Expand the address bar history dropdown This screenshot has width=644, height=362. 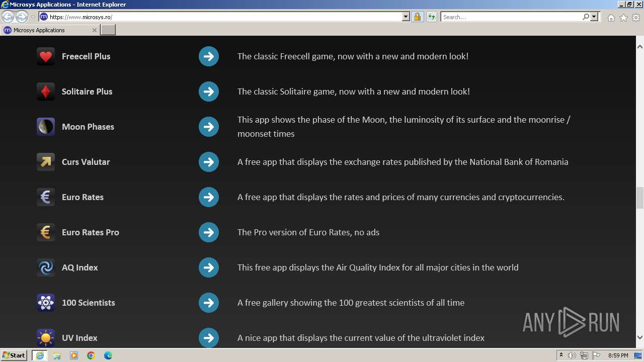(x=406, y=17)
